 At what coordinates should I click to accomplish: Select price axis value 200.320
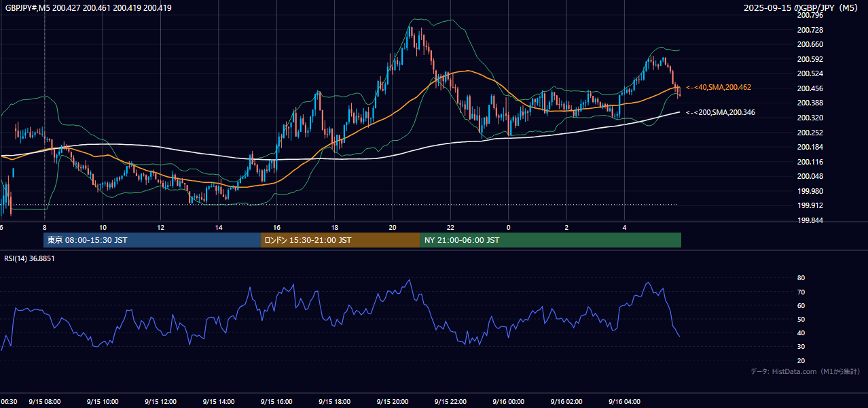[810, 118]
